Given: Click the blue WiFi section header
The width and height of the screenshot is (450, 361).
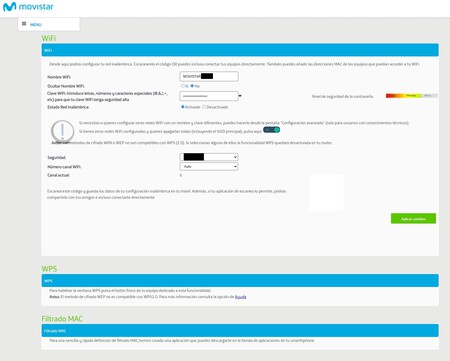Looking at the screenshot, I should coord(240,50).
